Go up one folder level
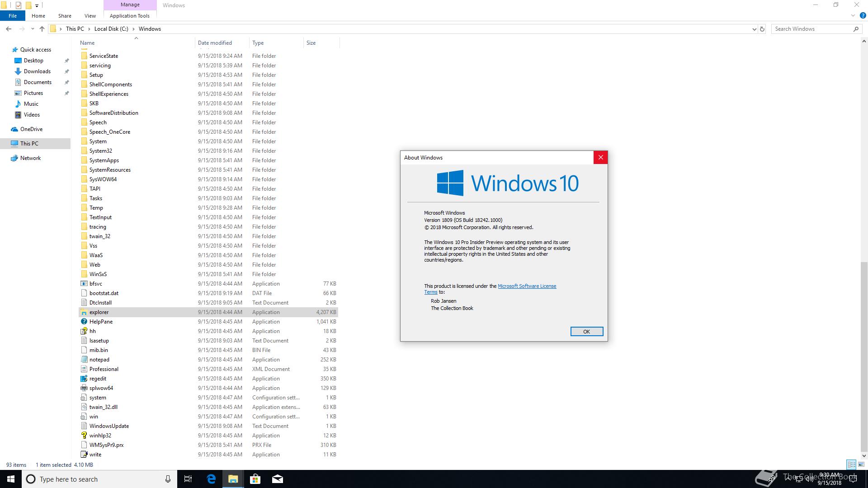Image resolution: width=868 pixels, height=488 pixels. [42, 29]
